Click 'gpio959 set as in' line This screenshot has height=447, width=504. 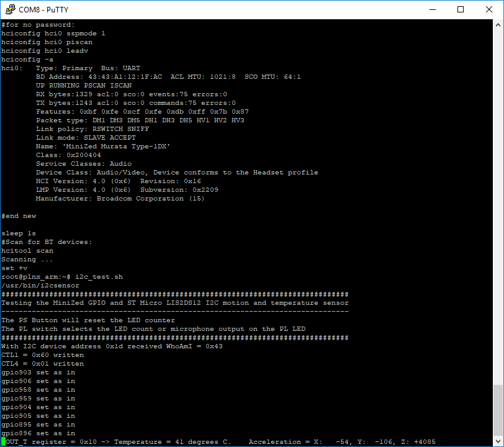point(38,398)
